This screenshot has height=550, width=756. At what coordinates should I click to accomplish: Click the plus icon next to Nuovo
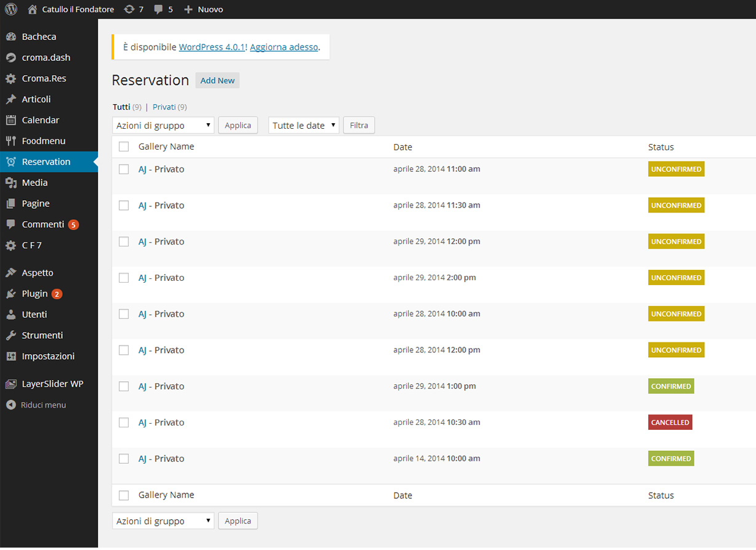pos(188,9)
